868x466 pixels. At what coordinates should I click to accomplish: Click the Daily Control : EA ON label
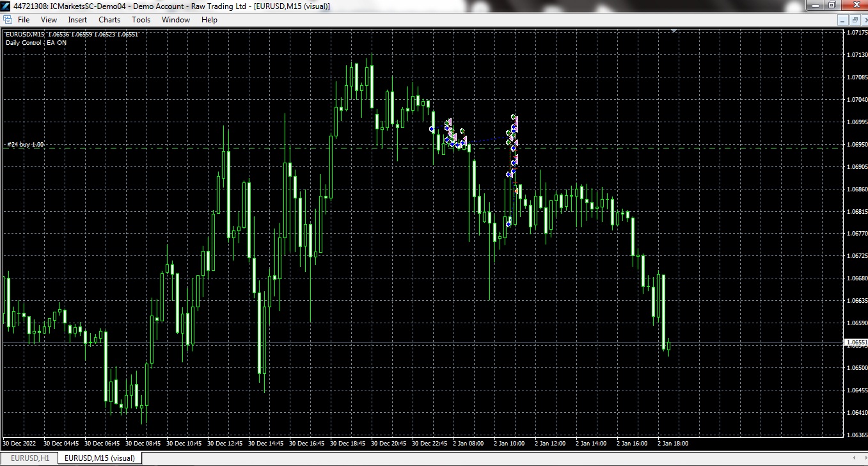36,43
